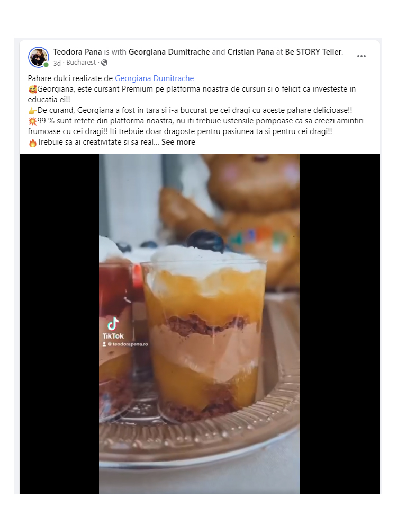Click the smiling hearts emoji before 'Georgiana, este'
Screen dimensions: 397x532
[x=32, y=89]
